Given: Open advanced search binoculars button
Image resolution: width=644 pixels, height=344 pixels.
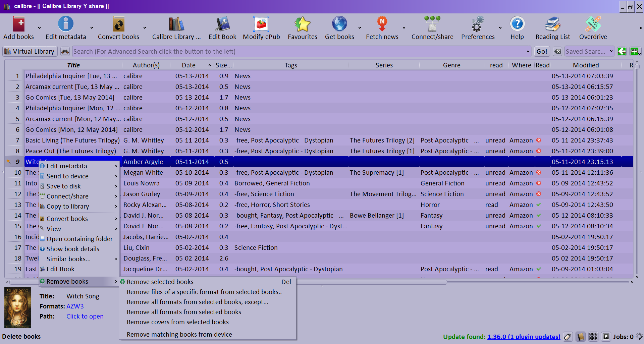Looking at the screenshot, I should click(x=65, y=51).
